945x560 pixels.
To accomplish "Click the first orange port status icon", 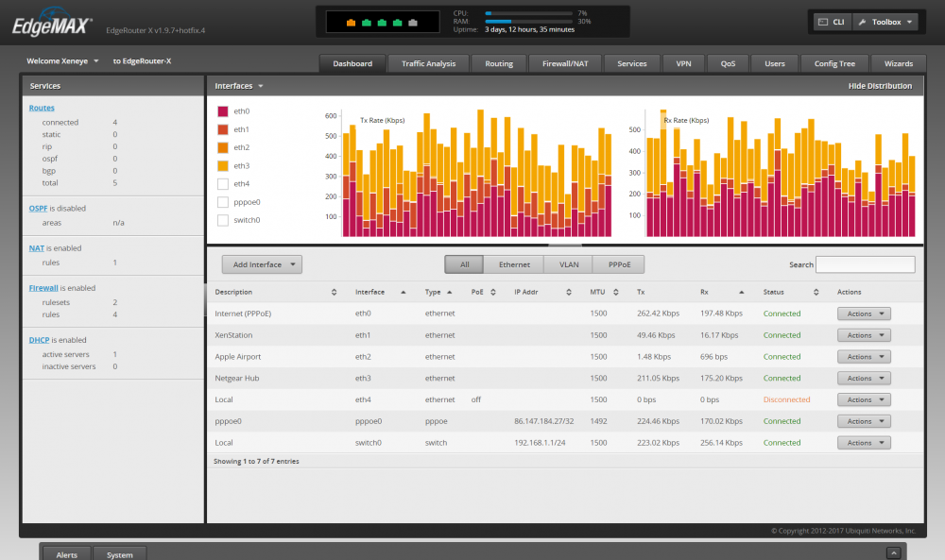I will click(351, 23).
